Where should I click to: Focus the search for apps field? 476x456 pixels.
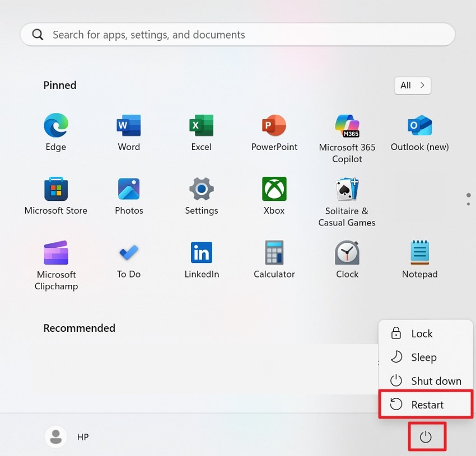tap(237, 35)
